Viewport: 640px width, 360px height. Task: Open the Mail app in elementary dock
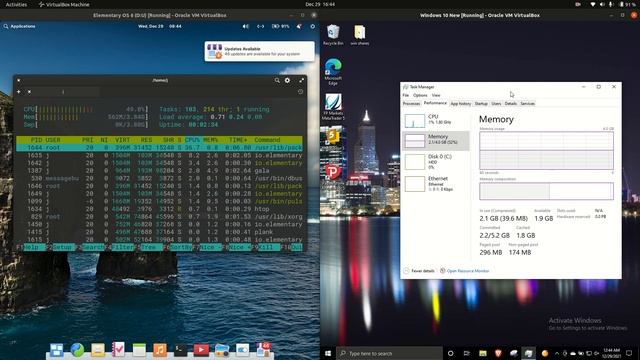point(98,350)
